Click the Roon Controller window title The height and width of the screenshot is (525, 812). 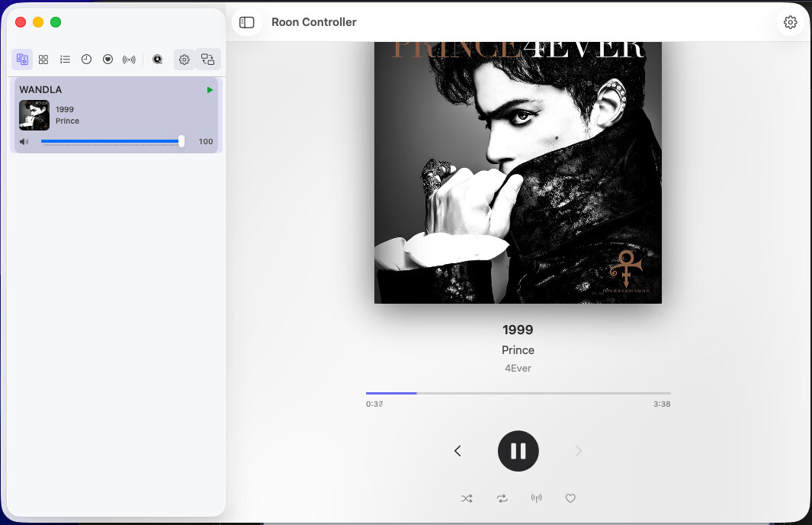[x=314, y=22]
